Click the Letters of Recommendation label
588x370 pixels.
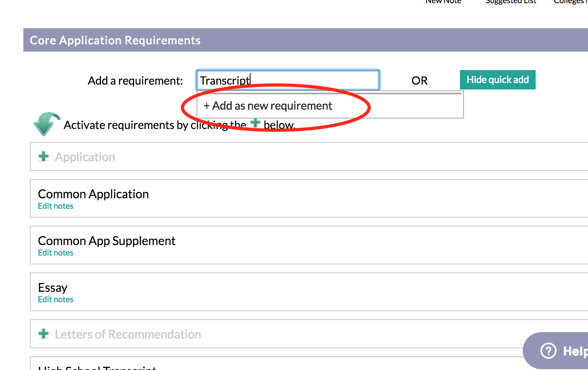[128, 334]
